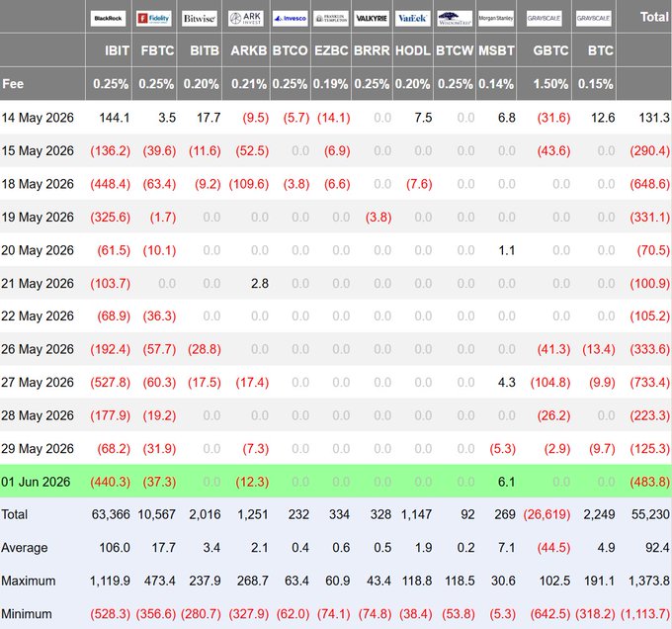Select the IBIT column header
The width and height of the screenshot is (672, 629).
[x=117, y=50]
